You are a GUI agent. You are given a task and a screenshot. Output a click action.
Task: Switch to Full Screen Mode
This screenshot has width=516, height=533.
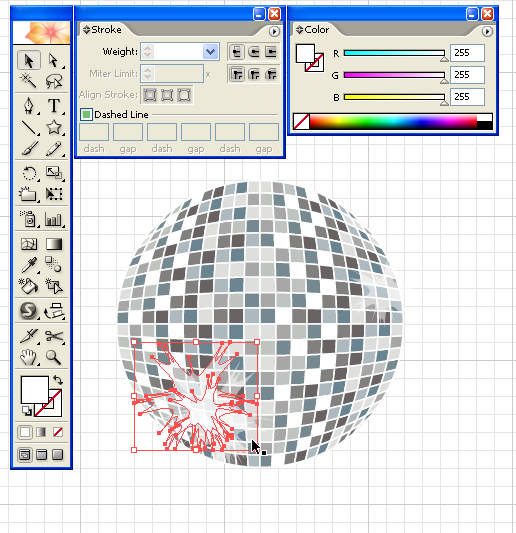pyautogui.click(x=58, y=454)
